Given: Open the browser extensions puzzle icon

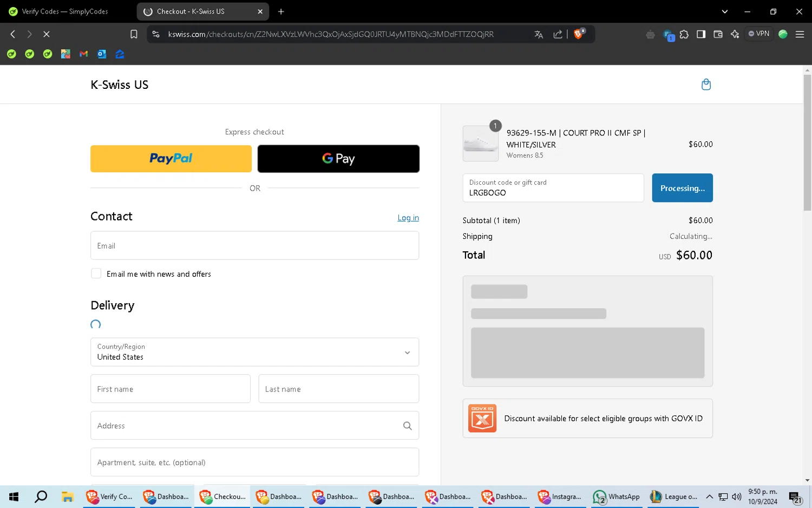Looking at the screenshot, I should (684, 34).
